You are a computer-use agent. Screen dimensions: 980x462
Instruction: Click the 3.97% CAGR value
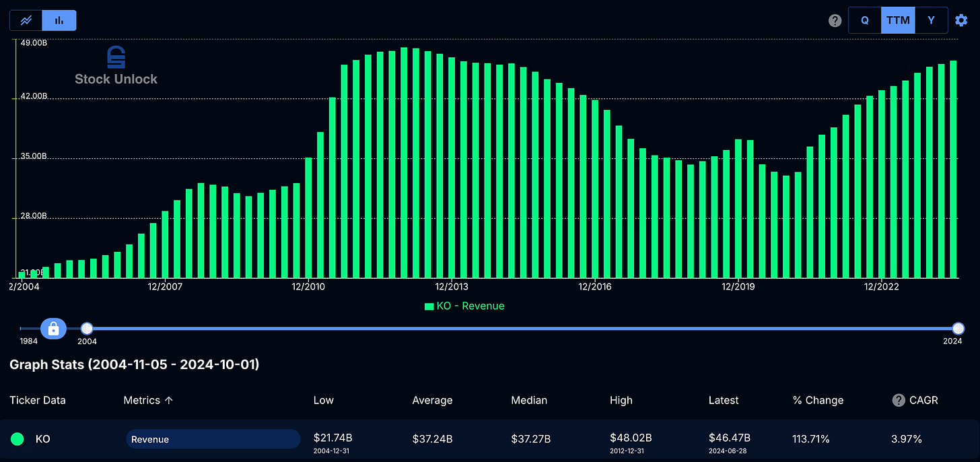click(x=907, y=439)
